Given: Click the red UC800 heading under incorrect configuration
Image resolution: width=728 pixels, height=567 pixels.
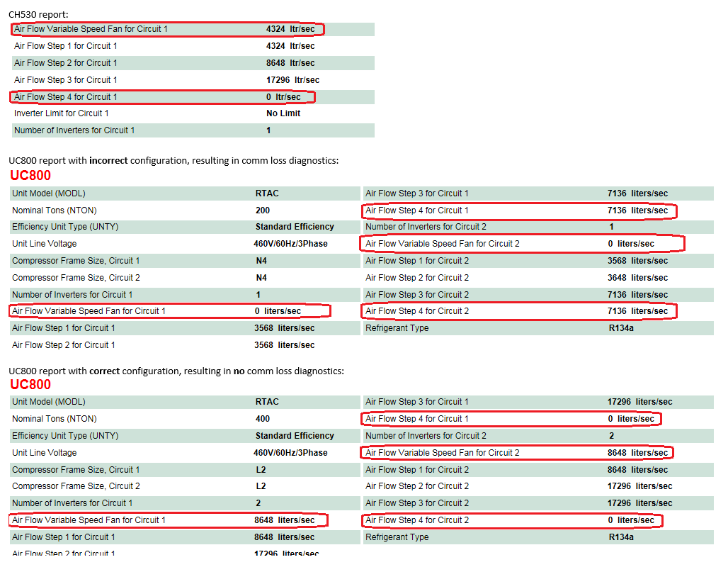Looking at the screenshot, I should [30, 176].
